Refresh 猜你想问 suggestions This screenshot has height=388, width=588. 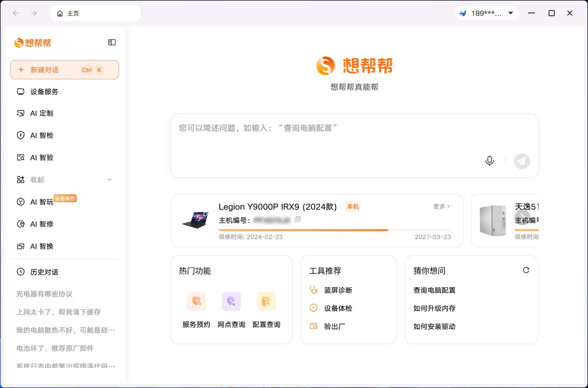tap(526, 270)
